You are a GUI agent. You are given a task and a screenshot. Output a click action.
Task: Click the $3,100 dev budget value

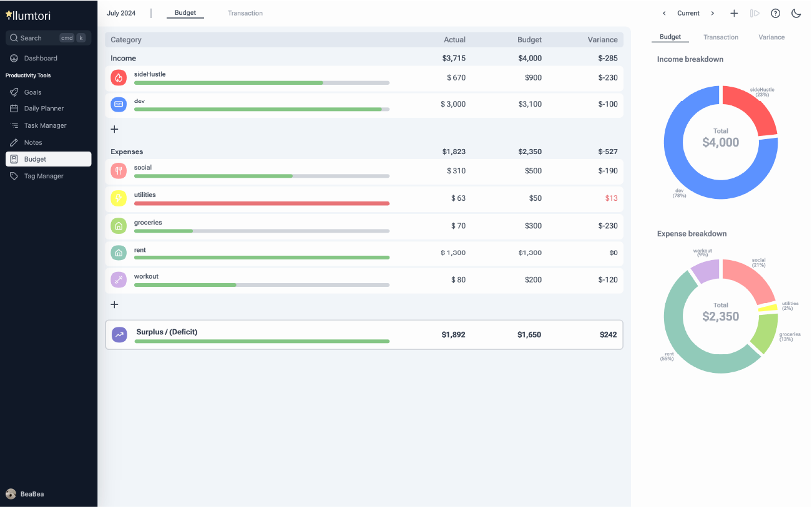point(530,105)
